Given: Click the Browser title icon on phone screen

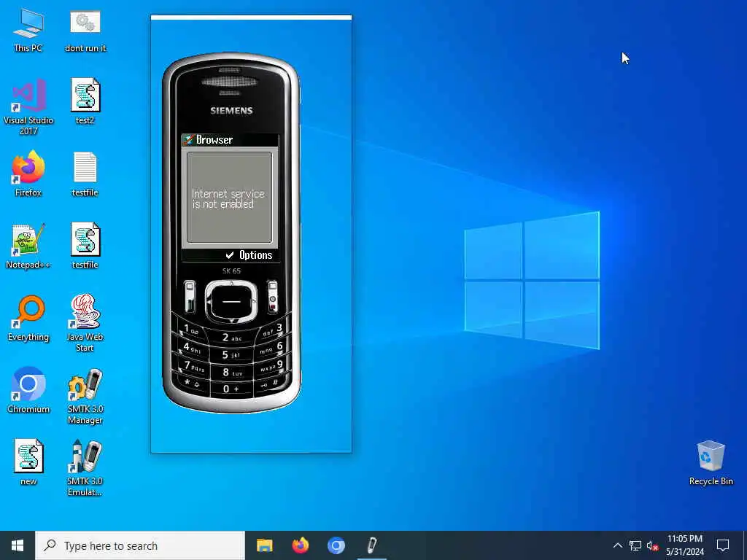Looking at the screenshot, I should point(188,139).
